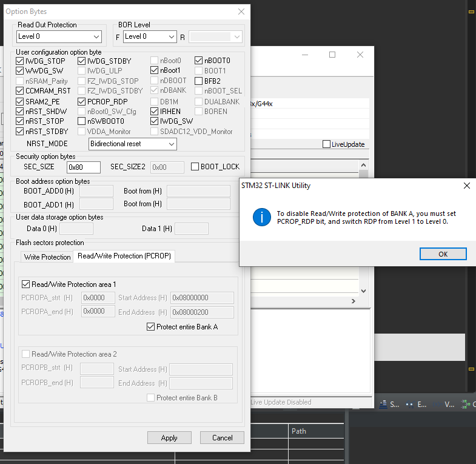Maximize the ST-LINK Utility main window
Screen dimensions: 476x464
(x=332, y=55)
